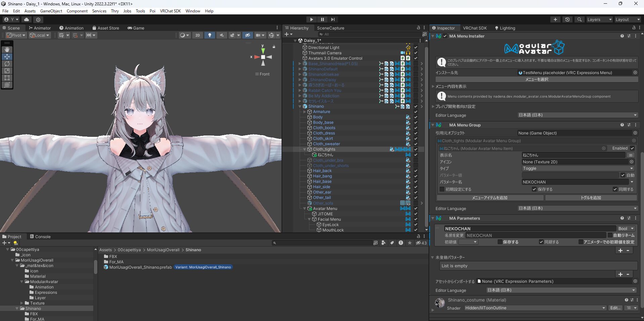
Task: Uncheck Enabled for the menu item
Action: (632, 148)
